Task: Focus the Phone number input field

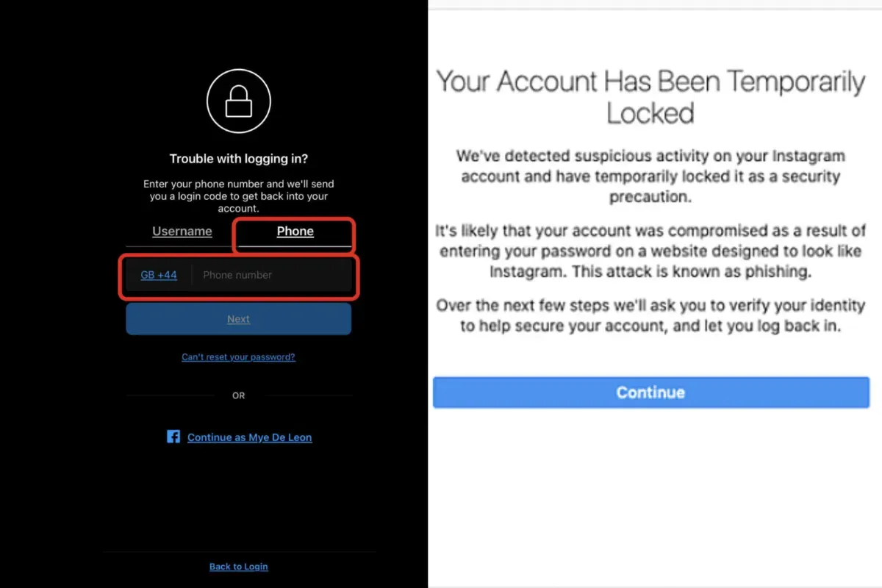Action: 272,275
